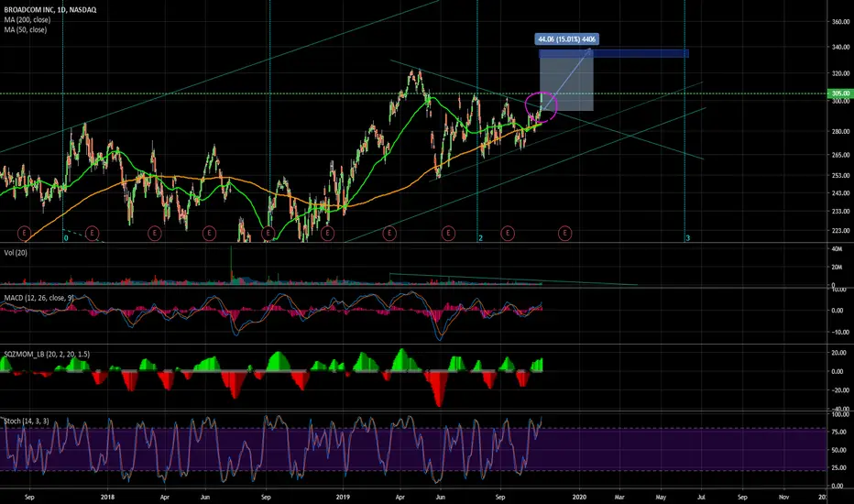Select the Stoch (14, 3, 3) indicator label
854x504 pixels.
[x=27, y=422]
